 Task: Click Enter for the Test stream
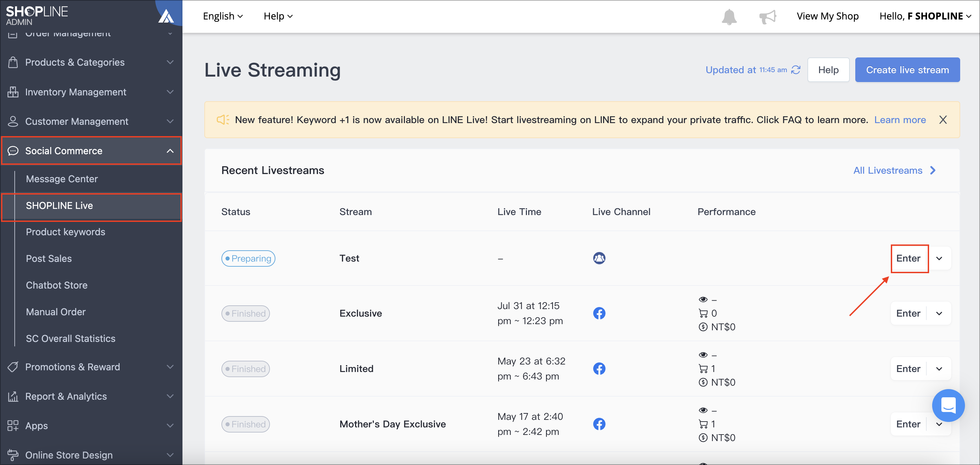click(x=908, y=259)
